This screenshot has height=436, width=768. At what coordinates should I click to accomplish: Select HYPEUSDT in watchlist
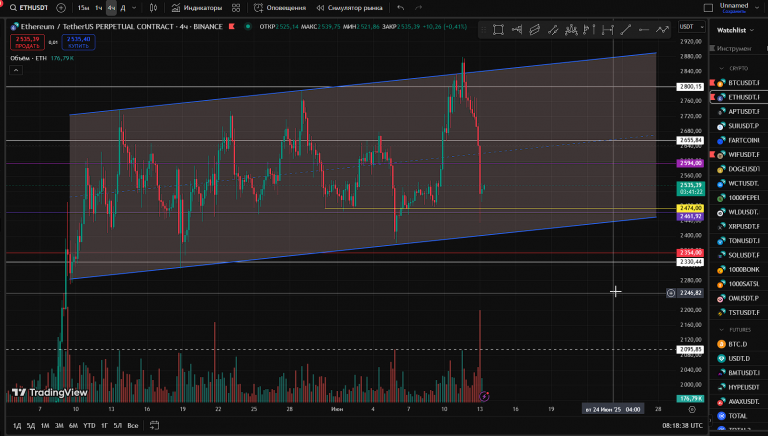(739, 387)
